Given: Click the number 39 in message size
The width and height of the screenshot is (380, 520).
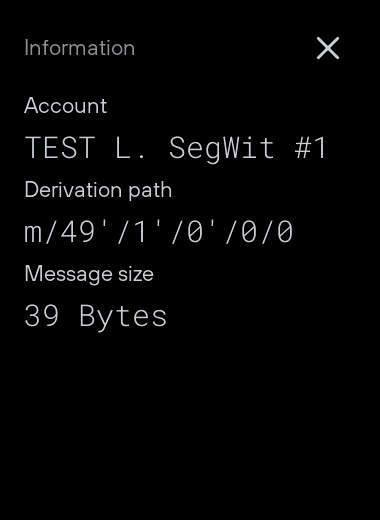Looking at the screenshot, I should (x=42, y=316).
